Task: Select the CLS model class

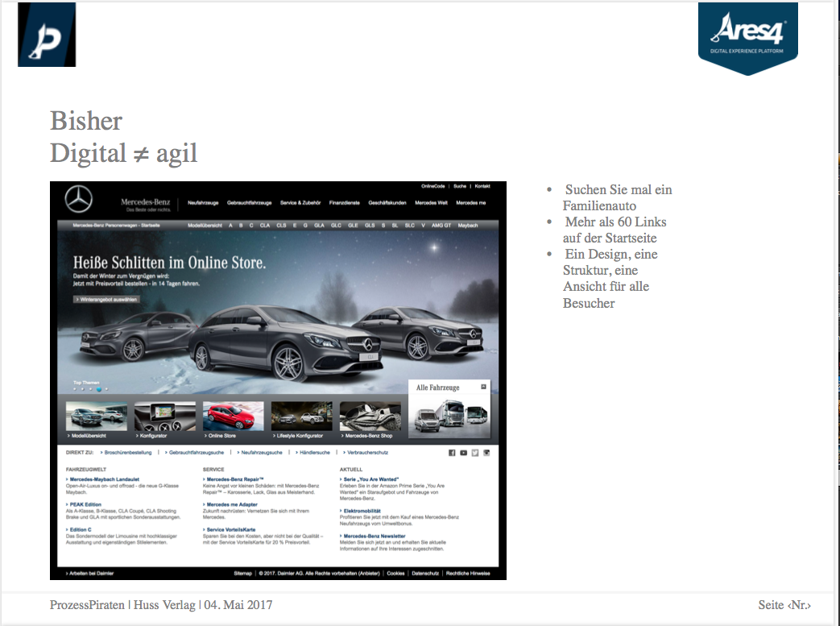Action: pyautogui.click(x=281, y=225)
